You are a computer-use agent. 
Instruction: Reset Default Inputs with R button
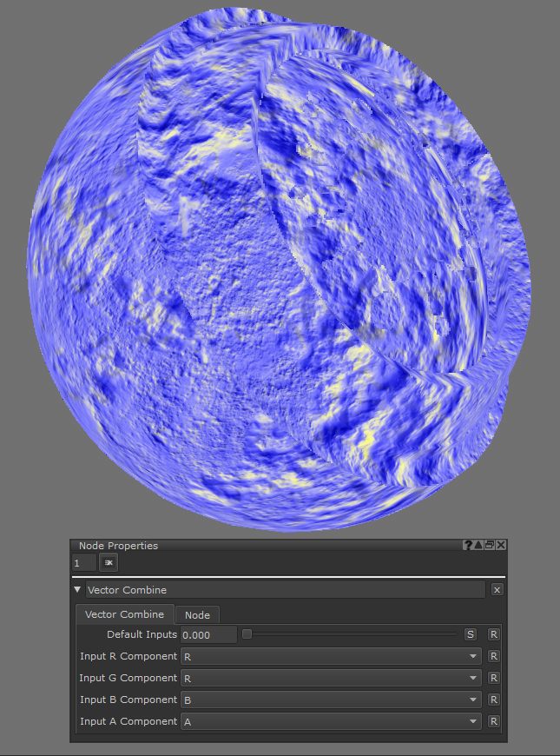click(x=494, y=634)
